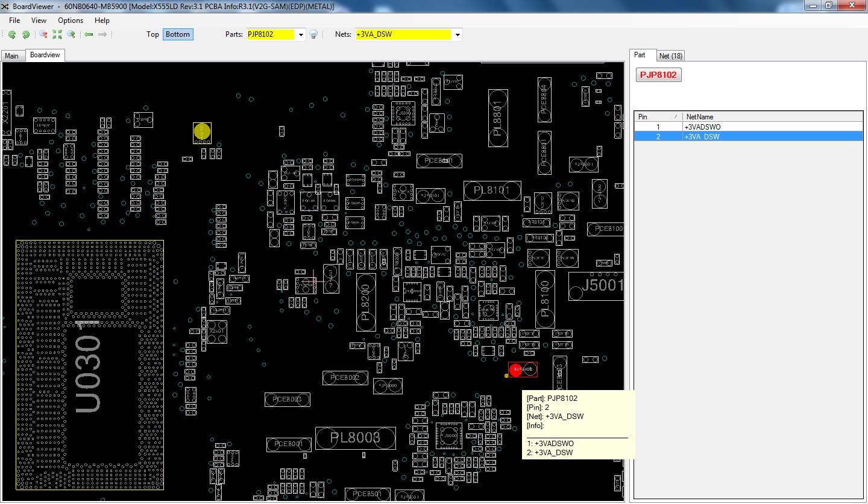Select component PL8101 on the board
868x504 pixels.
[492, 191]
